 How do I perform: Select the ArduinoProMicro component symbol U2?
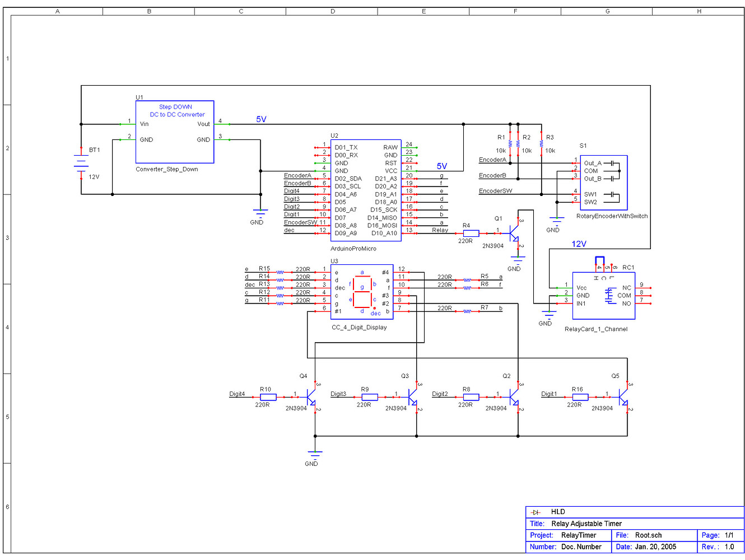point(366,190)
